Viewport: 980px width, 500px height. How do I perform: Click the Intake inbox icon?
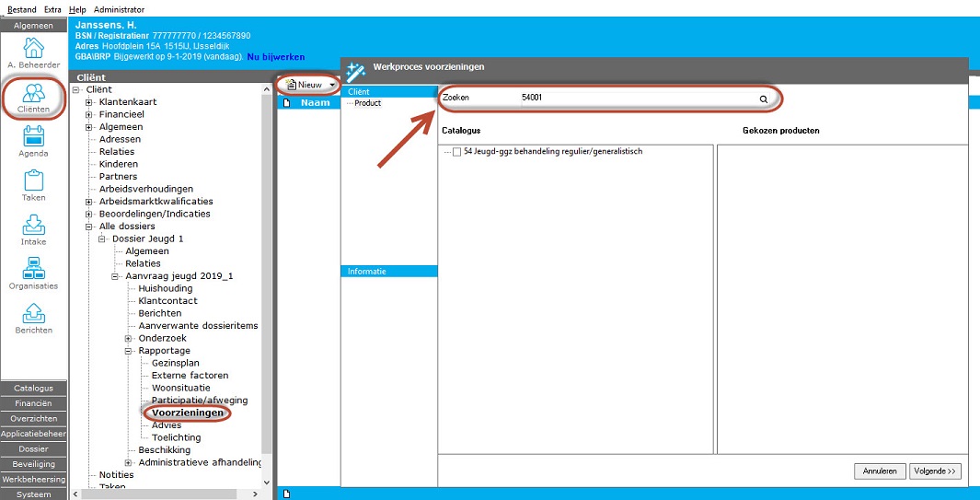[x=33, y=225]
